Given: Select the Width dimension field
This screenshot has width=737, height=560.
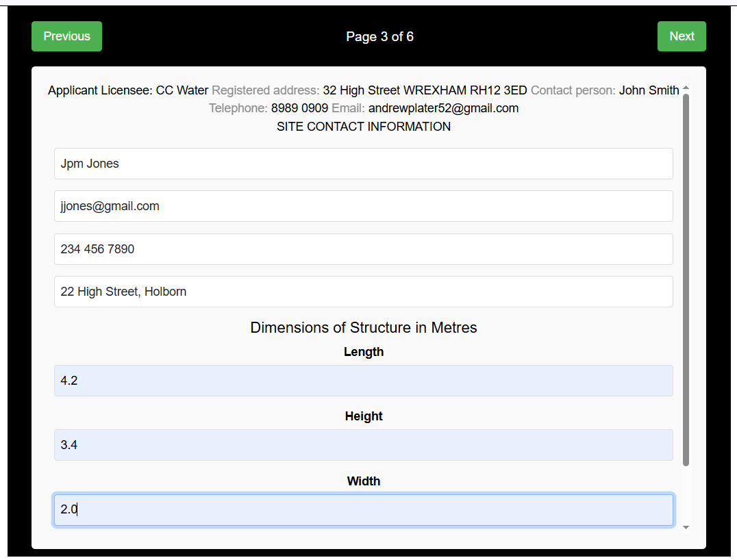Looking at the screenshot, I should click(x=363, y=509).
